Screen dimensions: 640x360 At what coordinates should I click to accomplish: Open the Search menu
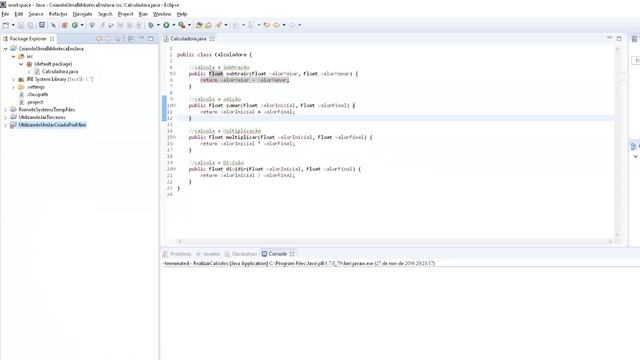pyautogui.click(x=105, y=14)
